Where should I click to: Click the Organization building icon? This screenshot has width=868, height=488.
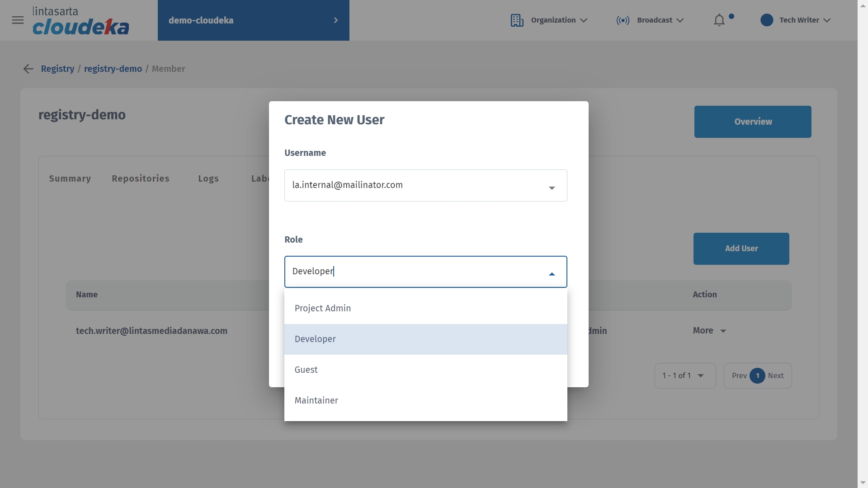click(517, 20)
